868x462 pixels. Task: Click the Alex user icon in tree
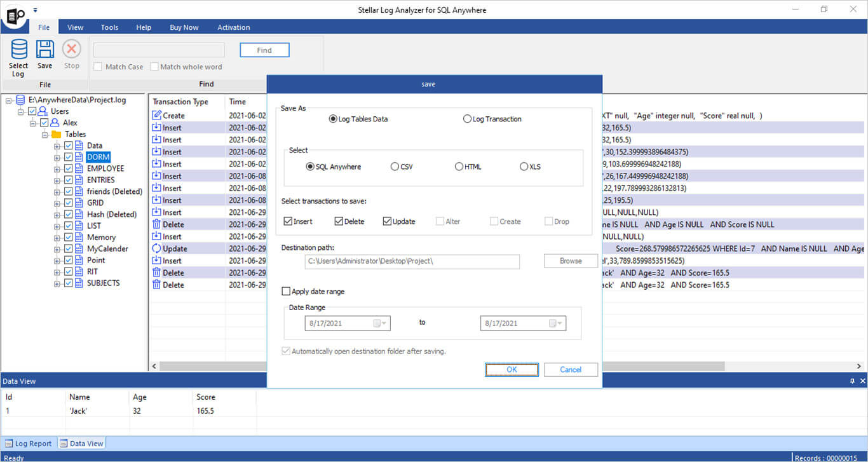pyautogui.click(x=55, y=123)
